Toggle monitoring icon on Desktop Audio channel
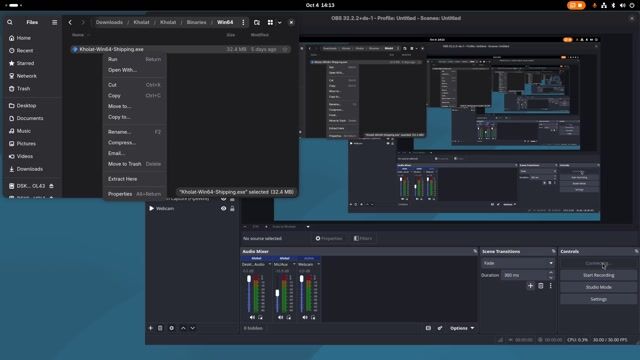Viewport: 640px width, 360px height. pos(260,317)
